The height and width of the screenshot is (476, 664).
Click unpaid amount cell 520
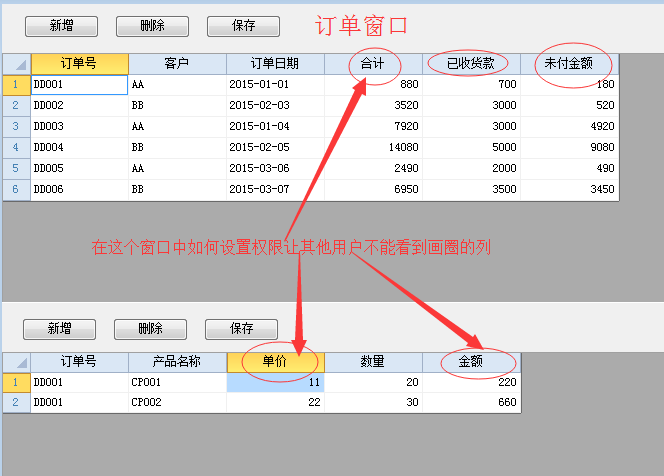point(569,105)
